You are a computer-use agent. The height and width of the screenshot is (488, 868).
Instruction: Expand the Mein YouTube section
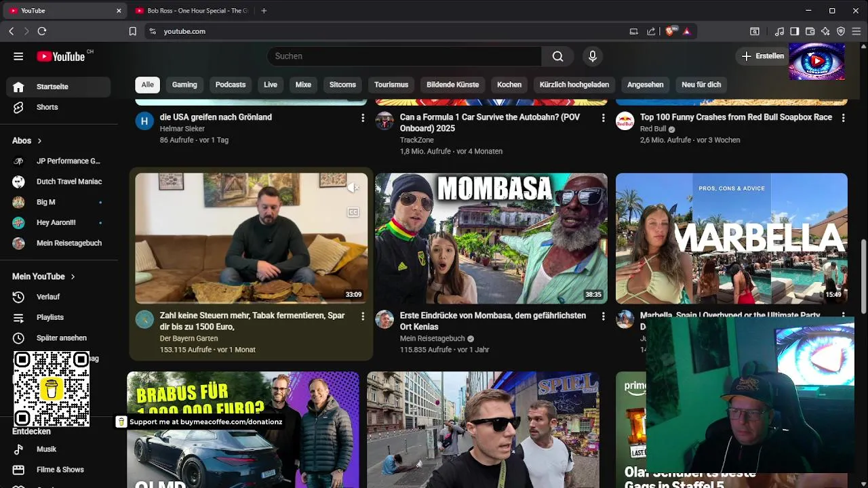[x=44, y=277]
